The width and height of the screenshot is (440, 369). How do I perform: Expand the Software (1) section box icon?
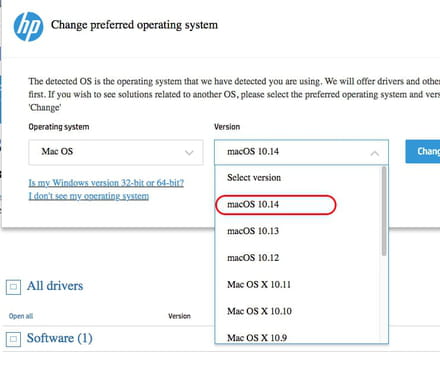point(13,339)
